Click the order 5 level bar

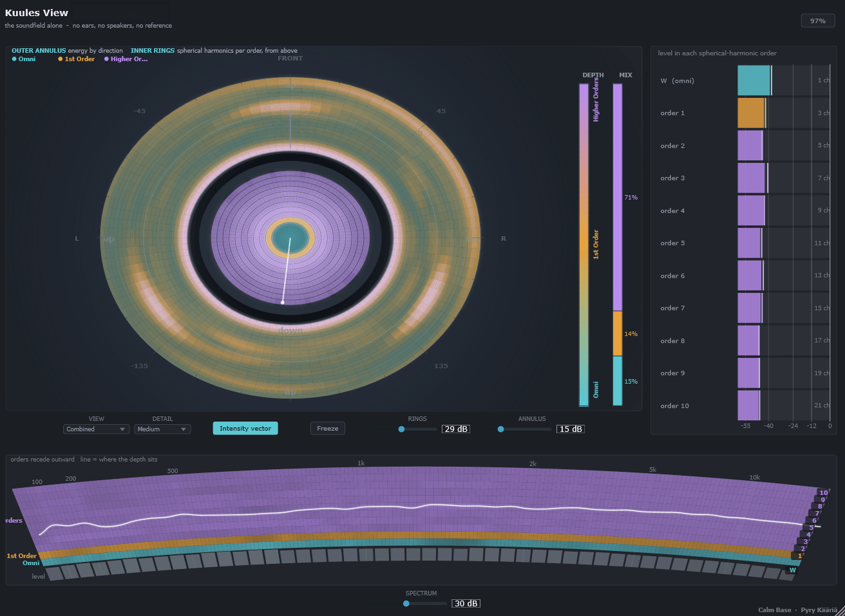(750, 243)
